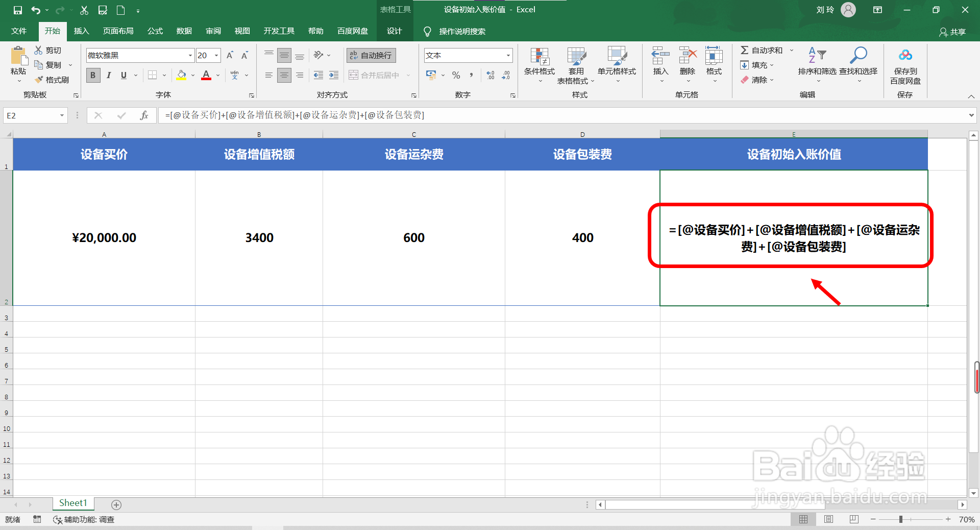Toggle center horizontal alignment
Viewport: 980px width, 530px height.
[284, 75]
